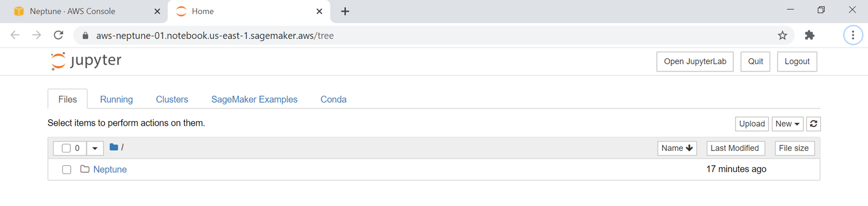Reload the browser page

(x=59, y=36)
